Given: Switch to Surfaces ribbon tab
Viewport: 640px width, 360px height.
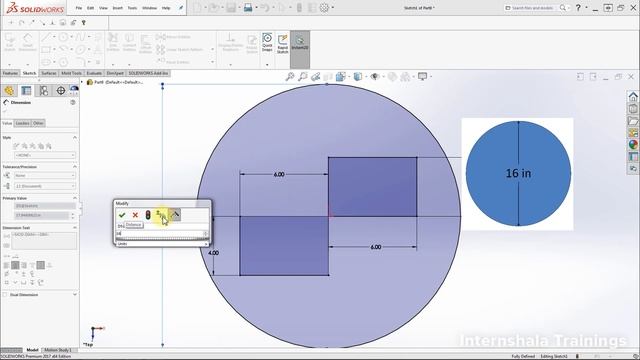Looking at the screenshot, I should coord(49,73).
